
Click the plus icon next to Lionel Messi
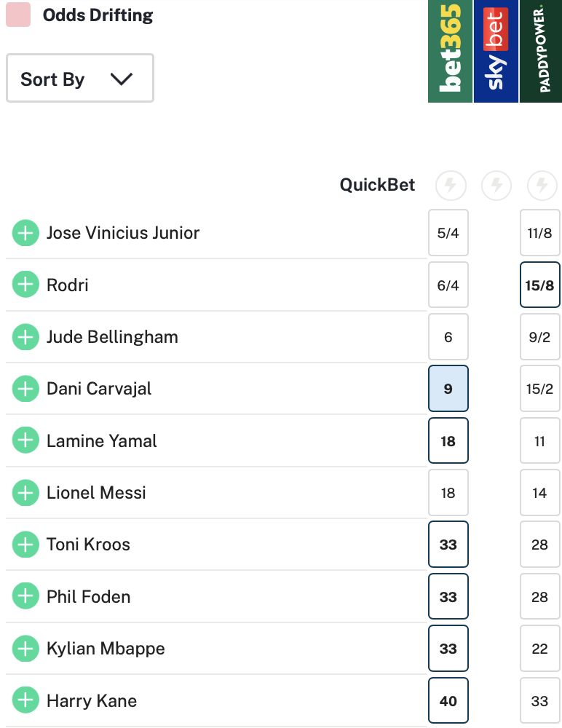click(25, 493)
